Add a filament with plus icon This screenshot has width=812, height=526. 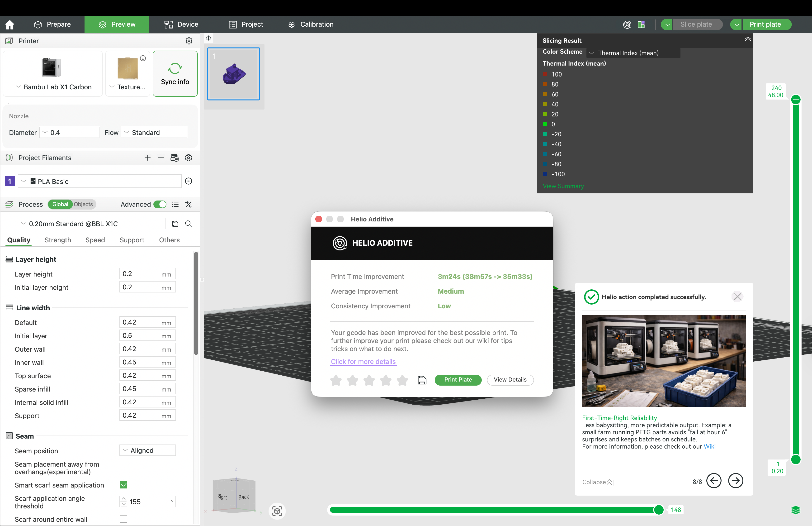(147, 158)
